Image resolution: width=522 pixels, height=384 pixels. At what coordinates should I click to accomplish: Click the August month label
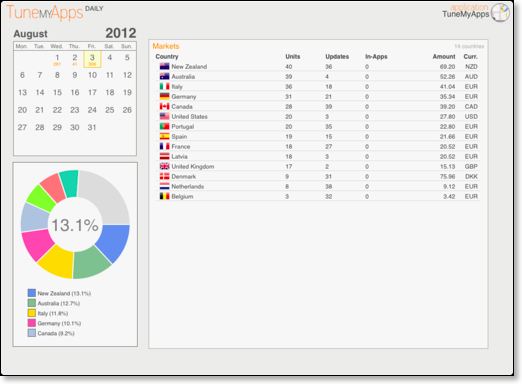pyautogui.click(x=30, y=34)
